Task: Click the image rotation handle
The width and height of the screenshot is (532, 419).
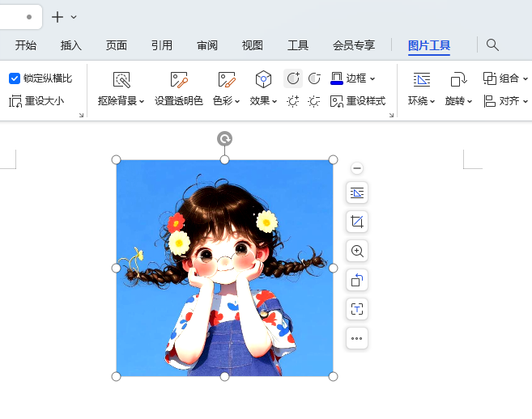Action: point(224,139)
